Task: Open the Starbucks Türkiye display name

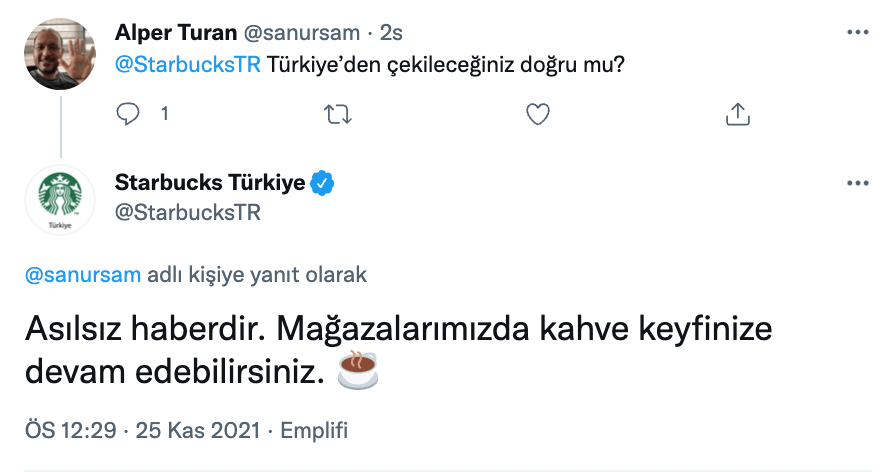Action: pos(210,183)
